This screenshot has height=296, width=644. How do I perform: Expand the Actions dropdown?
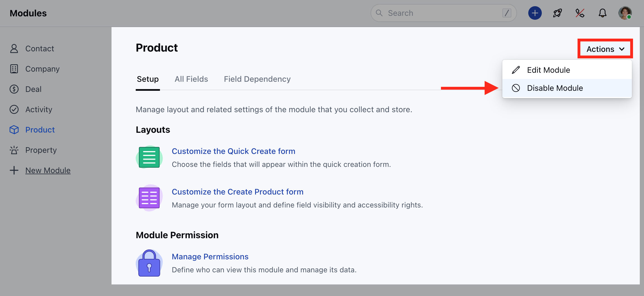tap(605, 49)
